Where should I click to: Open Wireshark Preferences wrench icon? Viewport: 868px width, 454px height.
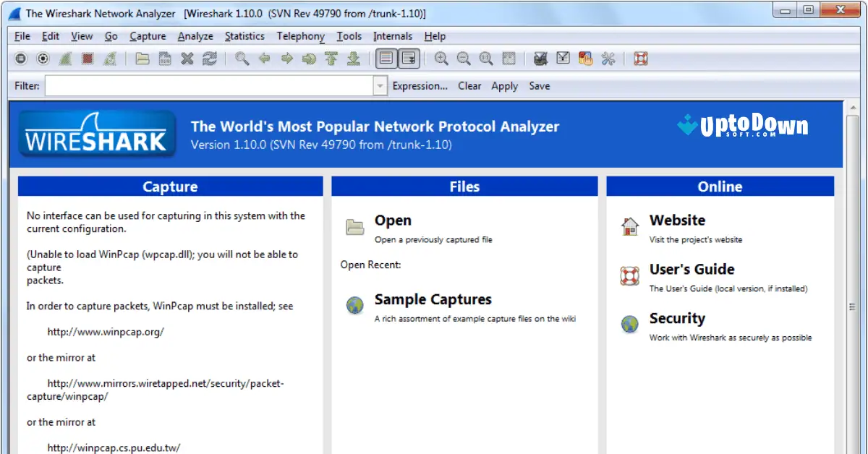[609, 59]
